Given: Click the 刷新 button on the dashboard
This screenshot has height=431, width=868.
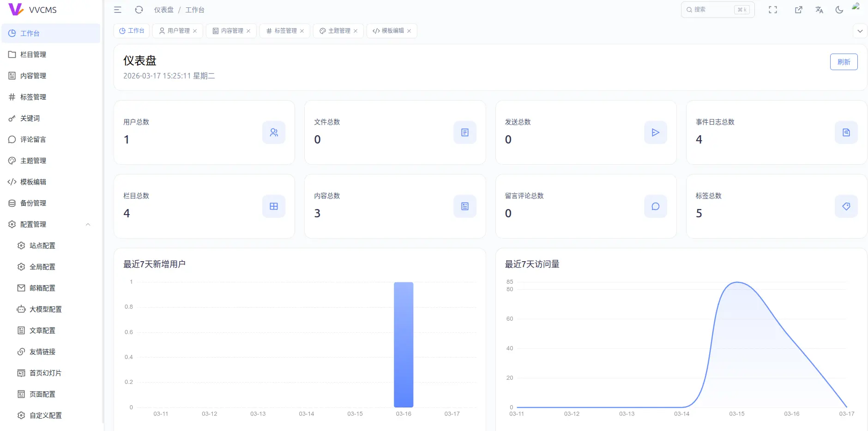Looking at the screenshot, I should coord(844,61).
